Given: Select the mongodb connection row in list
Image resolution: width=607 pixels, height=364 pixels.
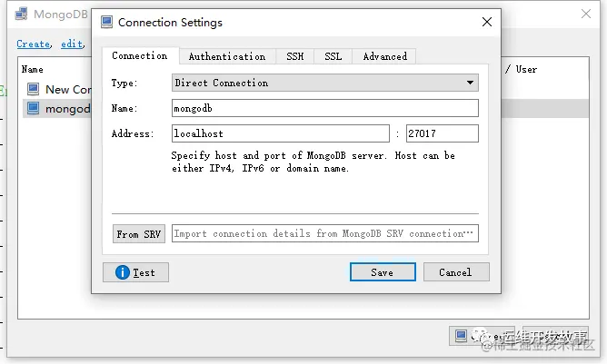Looking at the screenshot, I should tap(57, 109).
